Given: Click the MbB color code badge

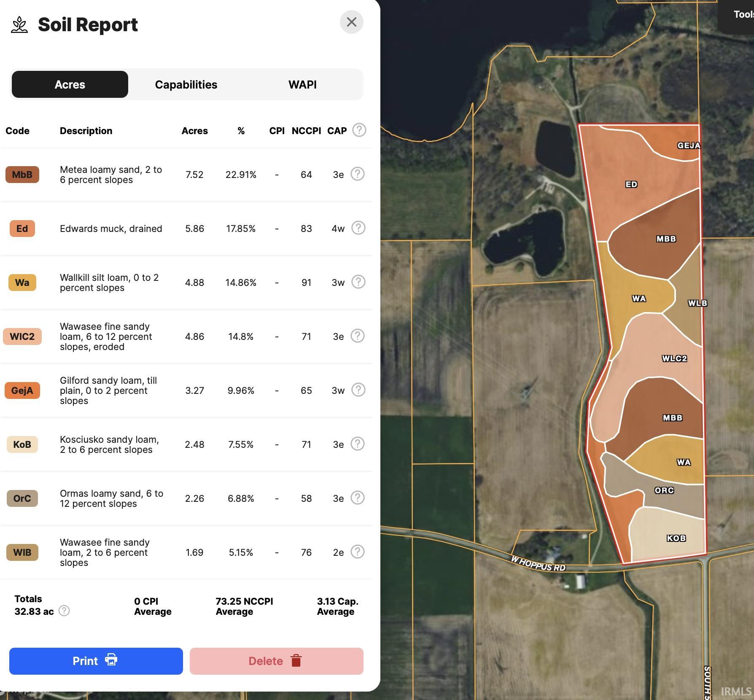Looking at the screenshot, I should point(22,175).
